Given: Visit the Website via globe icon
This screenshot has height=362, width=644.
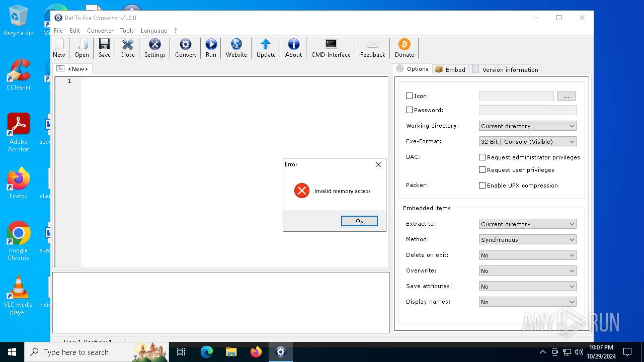Looking at the screenshot, I should 236,48.
